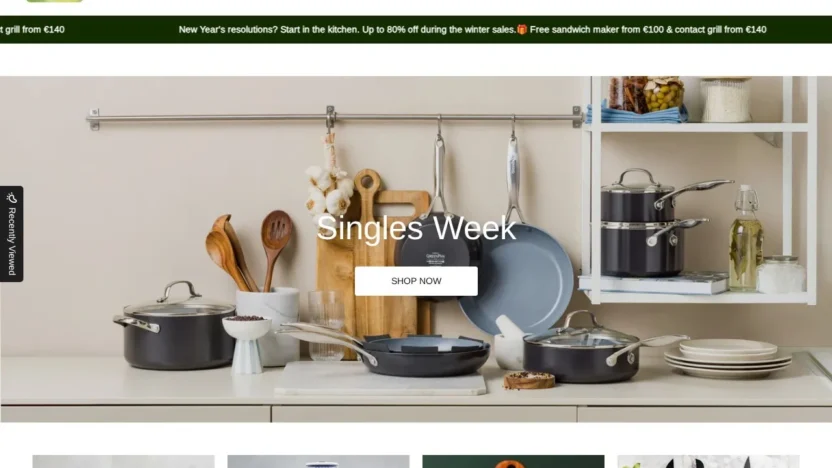832x468 pixels.
Task: Click the hanging garlic bunch
Action: (329, 183)
